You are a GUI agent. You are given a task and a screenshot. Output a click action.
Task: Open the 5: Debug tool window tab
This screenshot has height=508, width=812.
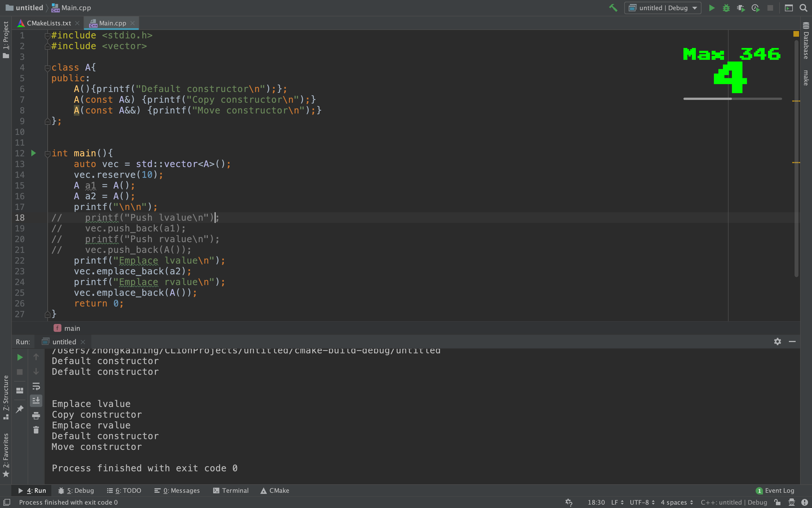pyautogui.click(x=76, y=491)
